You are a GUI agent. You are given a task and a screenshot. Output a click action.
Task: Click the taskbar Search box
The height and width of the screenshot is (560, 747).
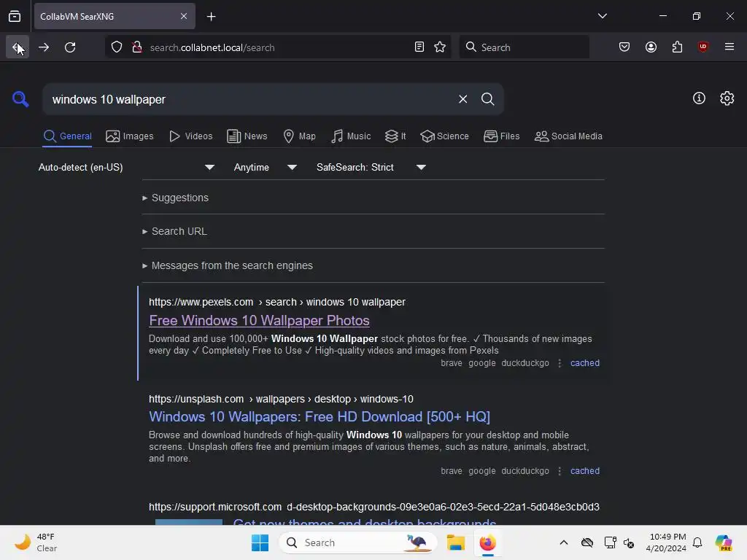(x=357, y=542)
